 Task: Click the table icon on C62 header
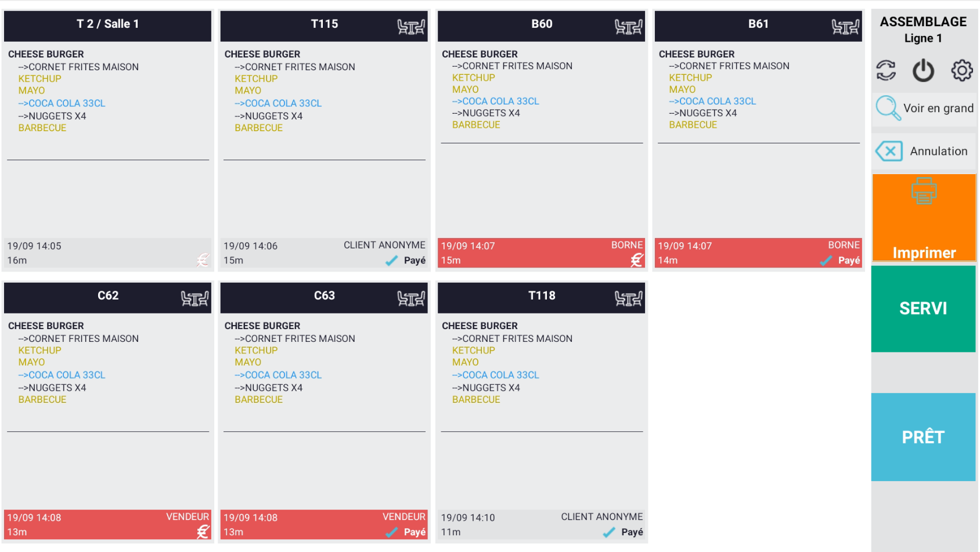(x=194, y=298)
